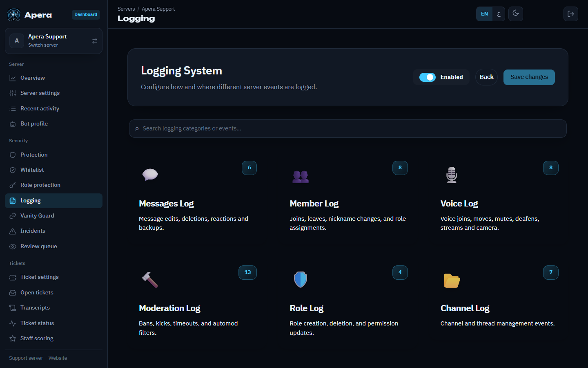Viewport: 588px width, 368px height.
Task: Click the Apera Support breadcrumb text
Action: coord(158,9)
